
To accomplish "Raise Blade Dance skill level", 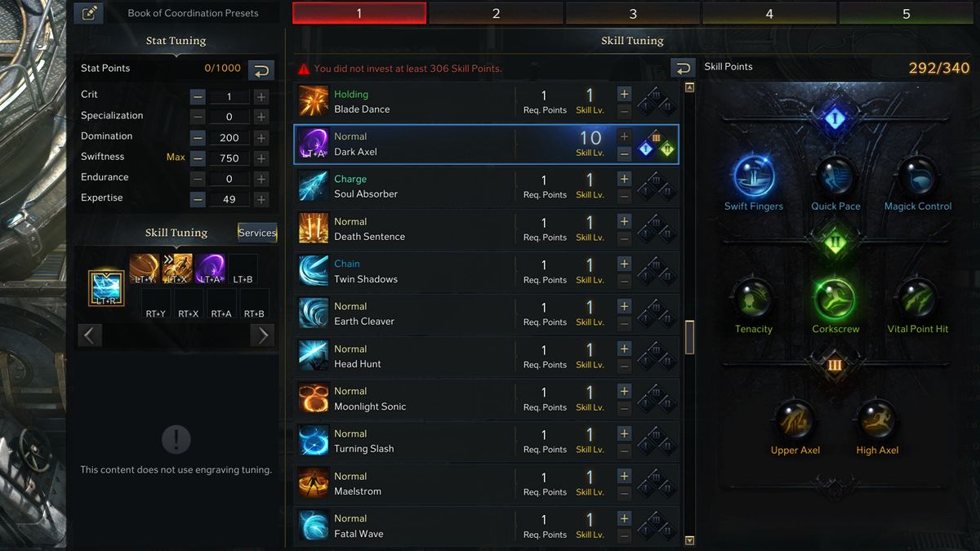I will 624,94.
